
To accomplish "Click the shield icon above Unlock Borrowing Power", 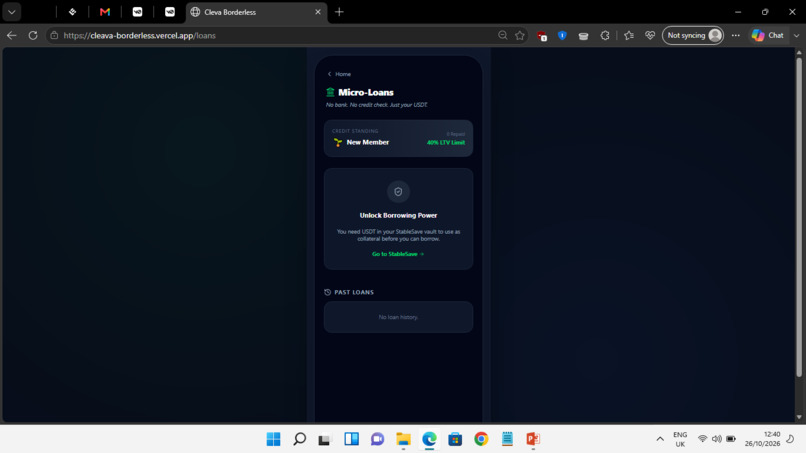I will tap(398, 192).
